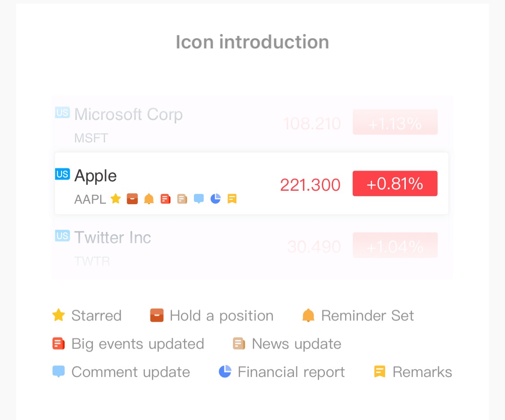Click the News update legend icon
The height and width of the screenshot is (420, 505).
pos(239,343)
